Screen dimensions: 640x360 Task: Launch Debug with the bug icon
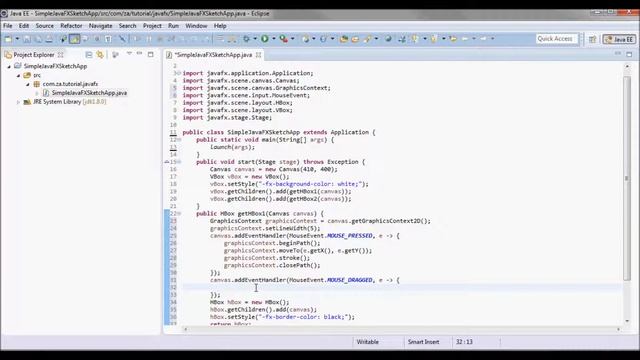coord(246,39)
